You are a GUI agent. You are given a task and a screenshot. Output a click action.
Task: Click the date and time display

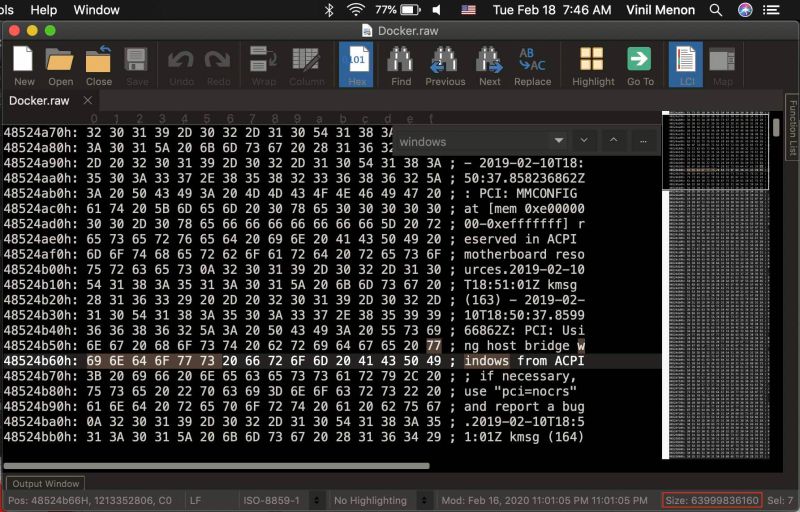(x=552, y=10)
